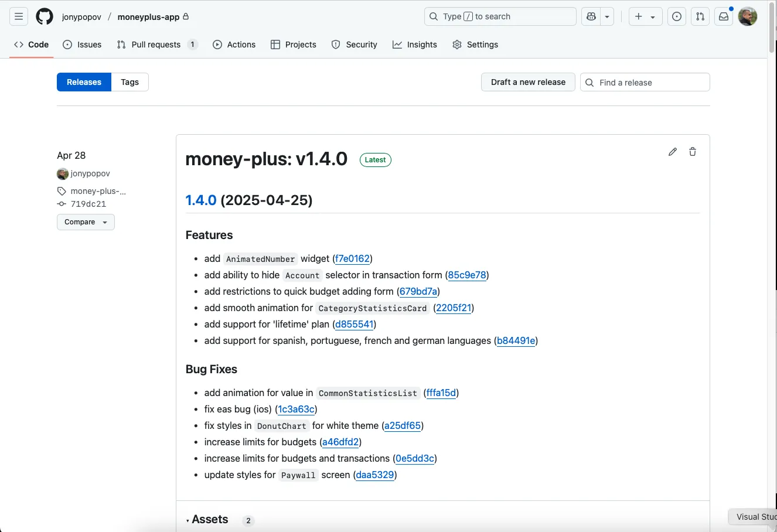Image resolution: width=777 pixels, height=532 pixels.
Task: Click the Bug Fixes heading
Action: [212, 369]
